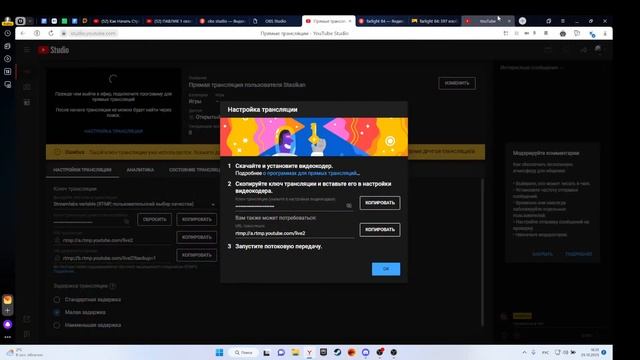Open the Steam taskbar icon
Screen dimensions: 640x360
pyautogui.click(x=337, y=352)
